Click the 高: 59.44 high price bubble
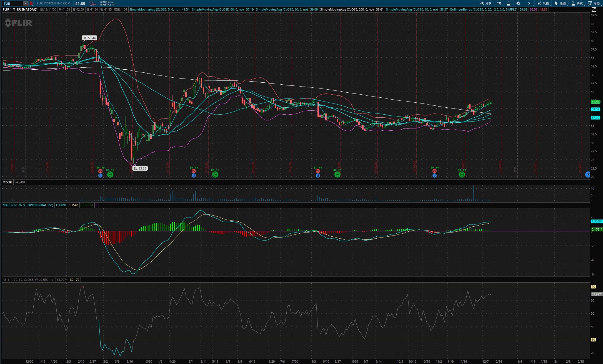 [89, 38]
